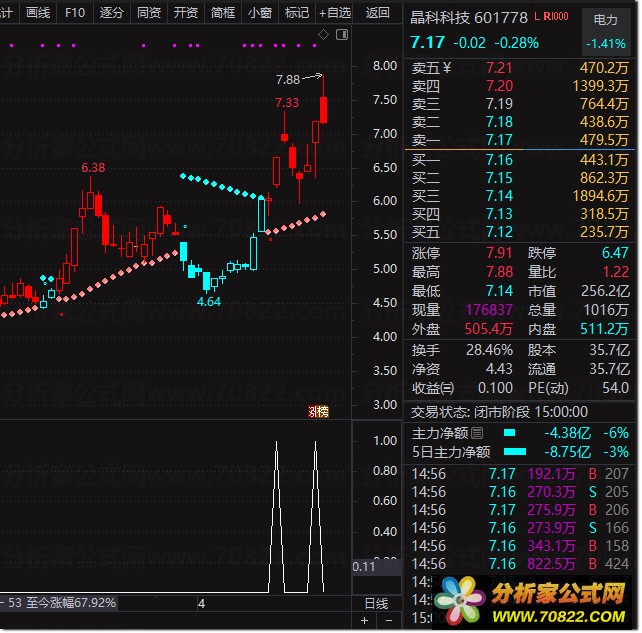Image resolution: width=642 pixels, height=633 pixels.
Task: Select the tick row 192.1万 B 207
Action: coord(520,474)
